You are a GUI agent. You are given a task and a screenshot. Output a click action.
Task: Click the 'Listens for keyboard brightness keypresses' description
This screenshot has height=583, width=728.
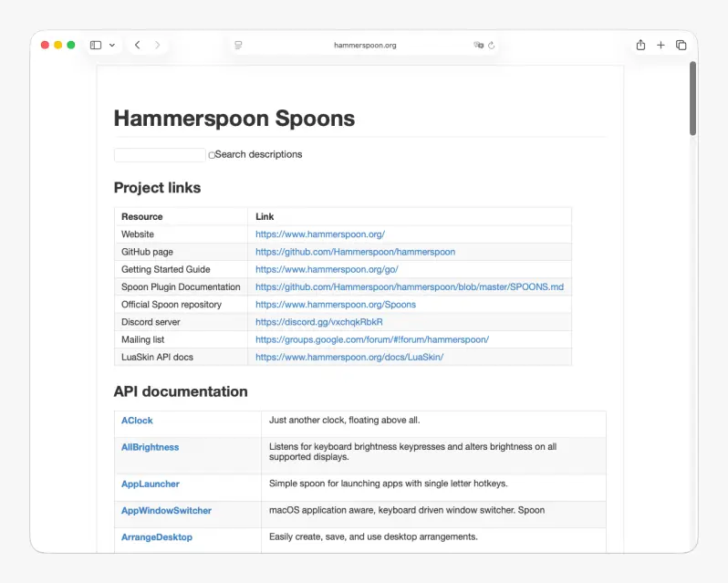412,452
